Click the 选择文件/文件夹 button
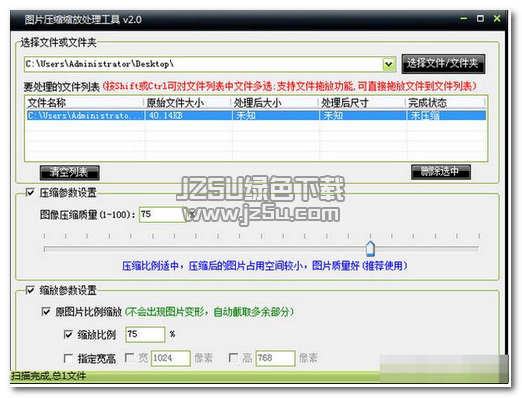The image size is (522, 398). (x=443, y=63)
